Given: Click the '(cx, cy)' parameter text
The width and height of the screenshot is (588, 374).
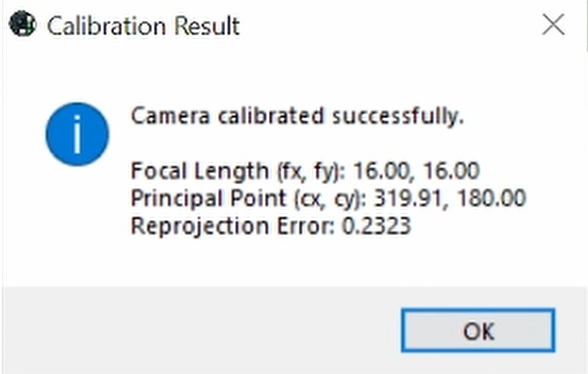Looking at the screenshot, I should point(330,199).
